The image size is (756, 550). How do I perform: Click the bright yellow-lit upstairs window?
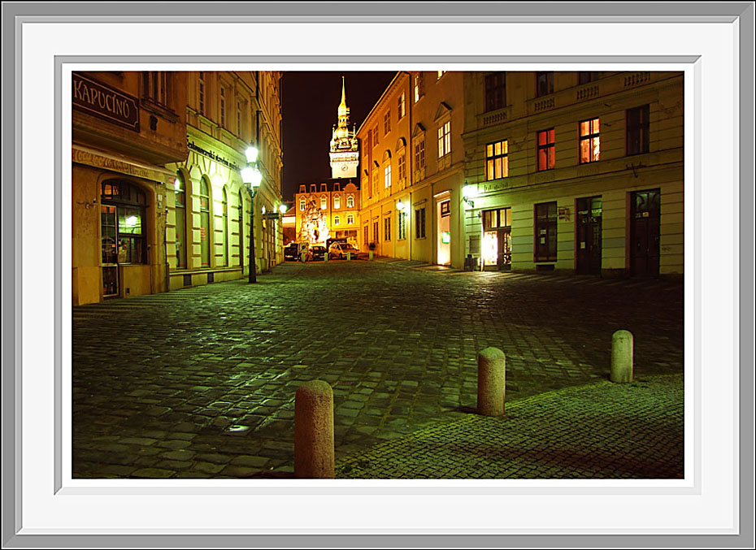[x=497, y=160]
